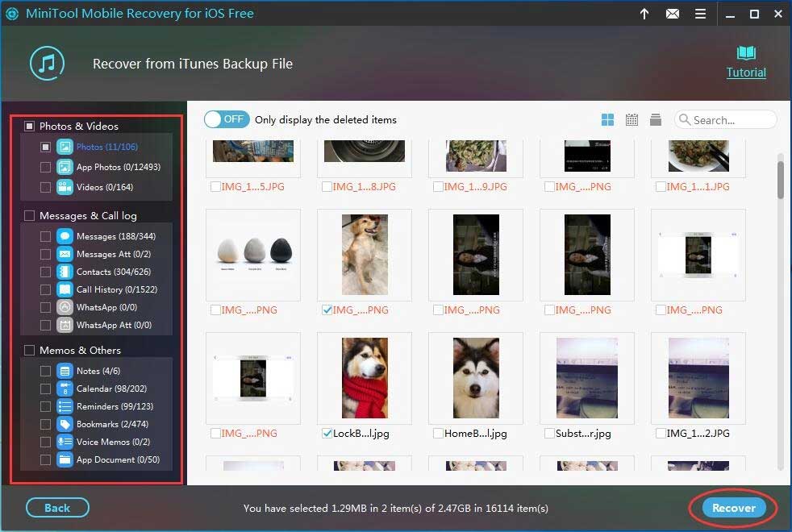792x532 pixels.
Task: Check the Contacts (304/626) checkbox
Action: [45, 272]
